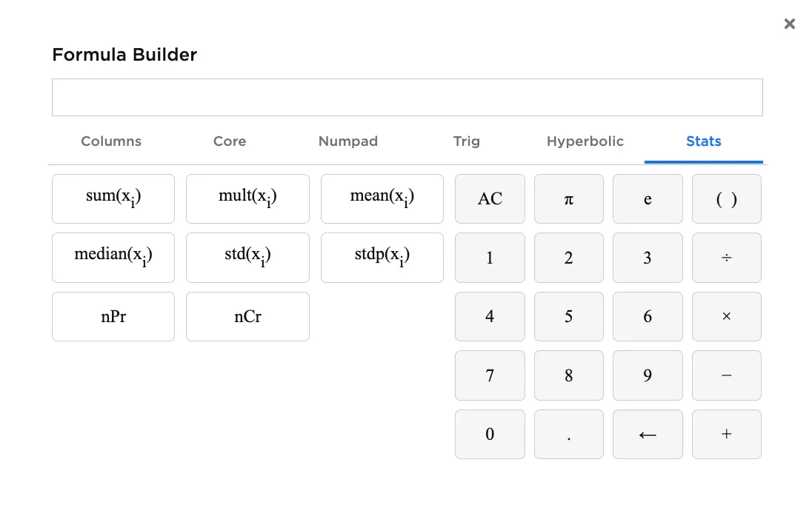Open the Hyperbolic functions tab
812x508 pixels.
point(585,141)
